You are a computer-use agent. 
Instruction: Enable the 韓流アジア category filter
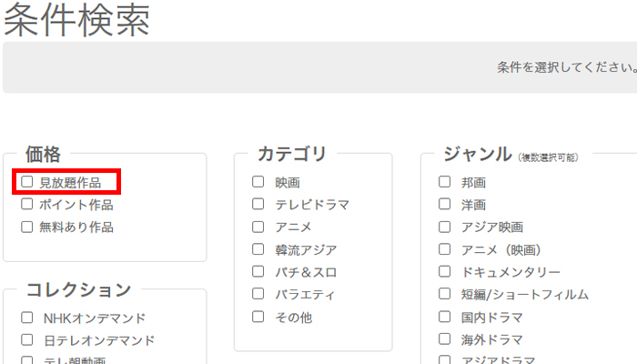[258, 249]
